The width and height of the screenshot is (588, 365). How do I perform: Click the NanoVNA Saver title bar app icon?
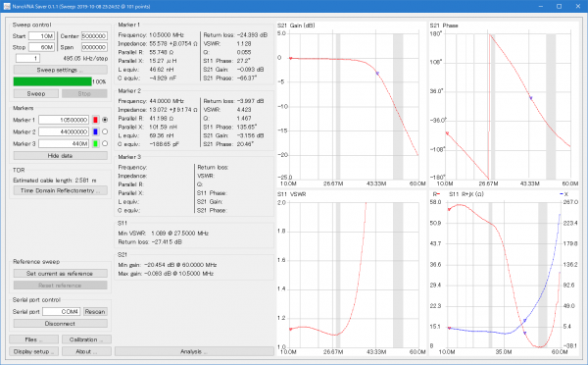[7, 7]
